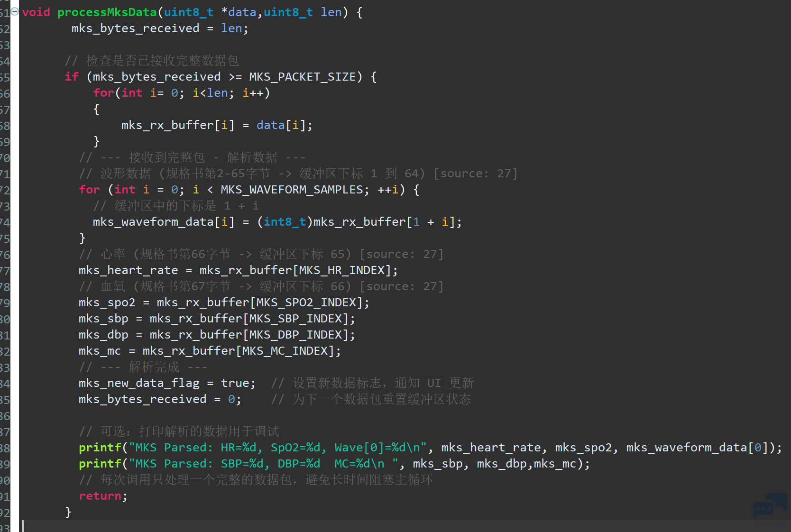Image resolution: width=791 pixels, height=532 pixels.
Task: Click the 'if' keyword
Action: pyautogui.click(x=72, y=77)
